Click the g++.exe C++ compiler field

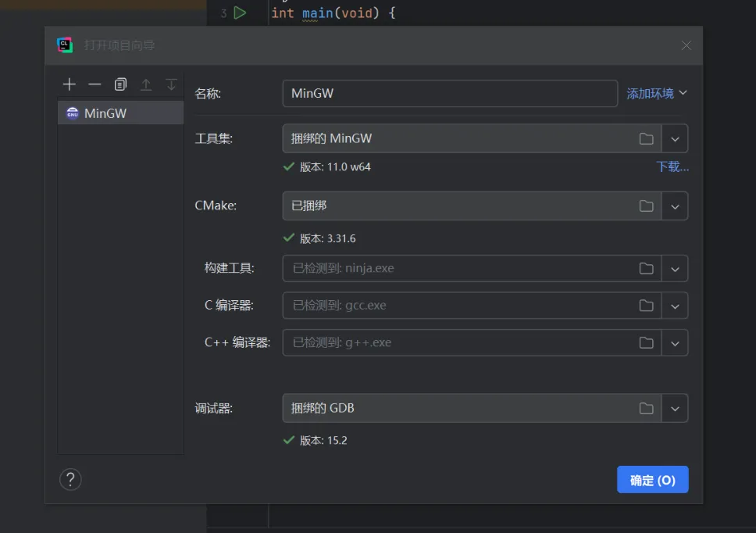(472, 342)
